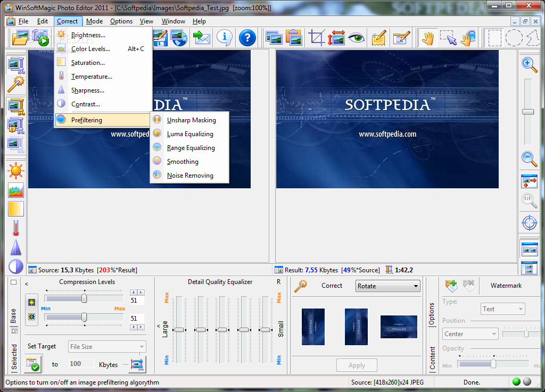This screenshot has height=392, width=545.
Task: Toggle the luminance compression asterisk button
Action: pyautogui.click(x=31, y=302)
